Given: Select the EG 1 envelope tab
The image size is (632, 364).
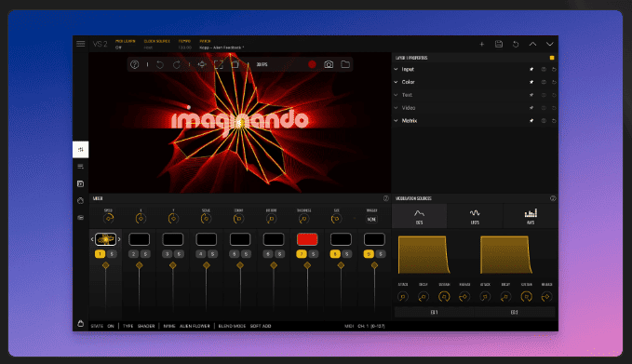Looking at the screenshot, I should [434, 312].
